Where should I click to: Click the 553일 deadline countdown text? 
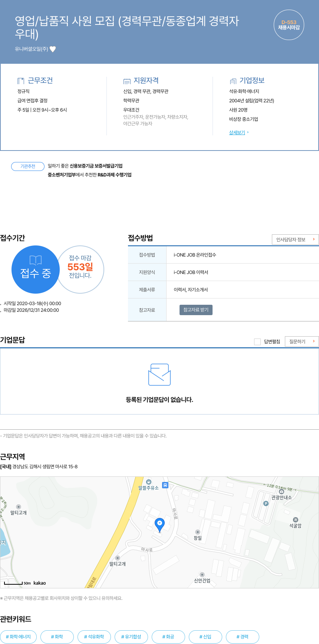click(x=80, y=267)
